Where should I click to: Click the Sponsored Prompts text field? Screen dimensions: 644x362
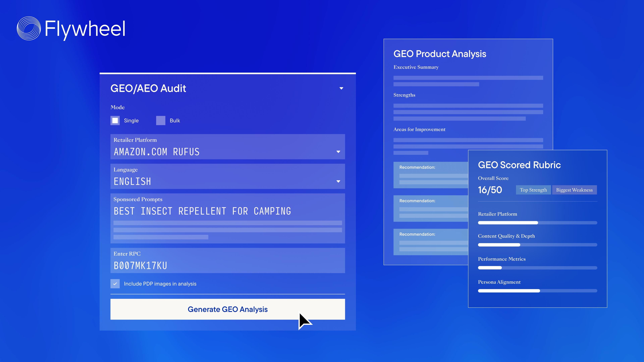[228, 218]
